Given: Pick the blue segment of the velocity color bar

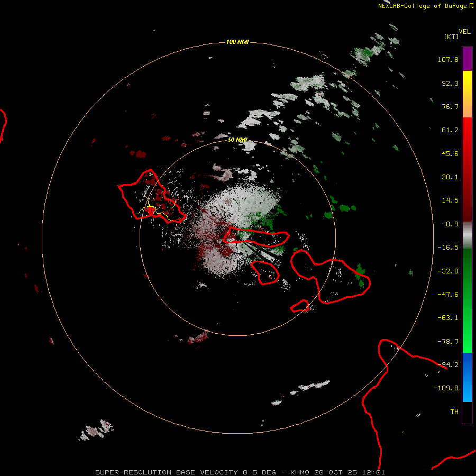Looking at the screenshot, I should (467, 377).
